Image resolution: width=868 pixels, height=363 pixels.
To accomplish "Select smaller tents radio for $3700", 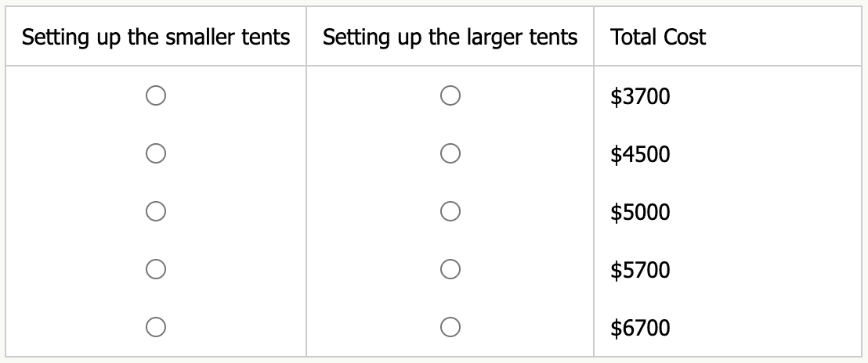I will tap(155, 95).
